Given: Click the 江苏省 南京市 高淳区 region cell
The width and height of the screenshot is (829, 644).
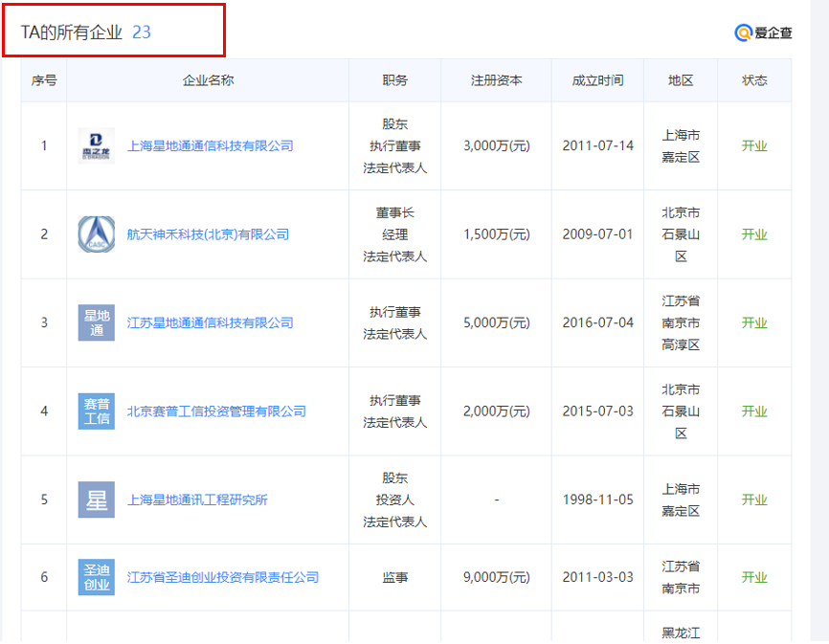Looking at the screenshot, I should coord(681,322).
